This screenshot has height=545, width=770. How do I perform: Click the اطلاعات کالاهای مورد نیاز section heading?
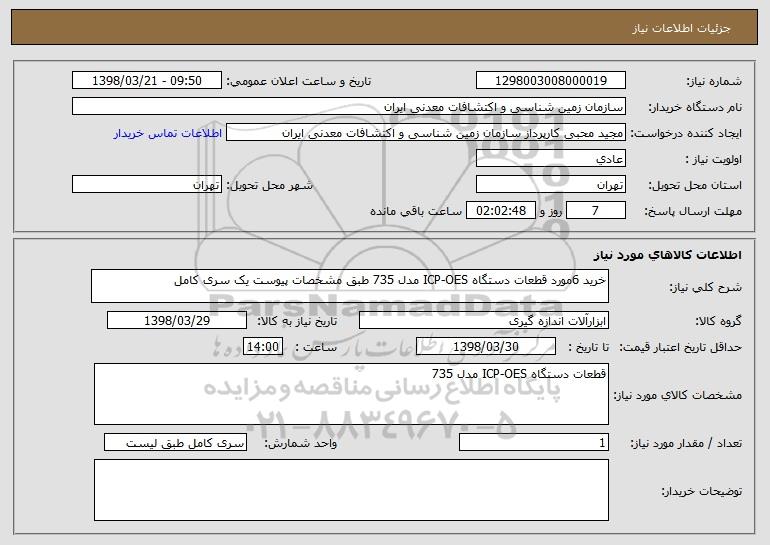[x=667, y=255]
